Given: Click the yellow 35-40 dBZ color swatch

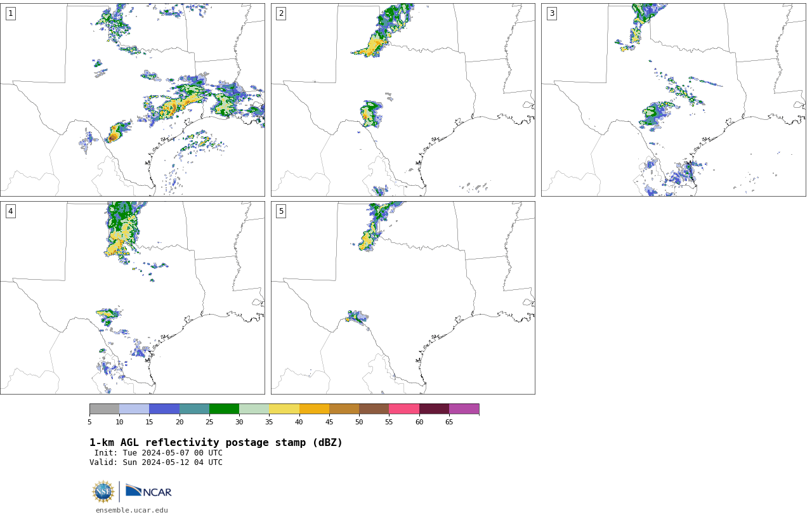Looking at the screenshot, I should tap(284, 409).
